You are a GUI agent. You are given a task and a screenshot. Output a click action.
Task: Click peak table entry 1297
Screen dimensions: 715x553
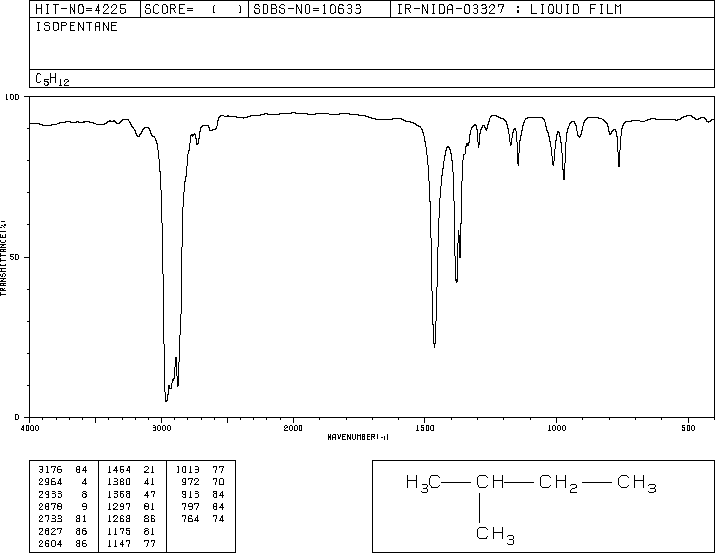pyautogui.click(x=119, y=506)
